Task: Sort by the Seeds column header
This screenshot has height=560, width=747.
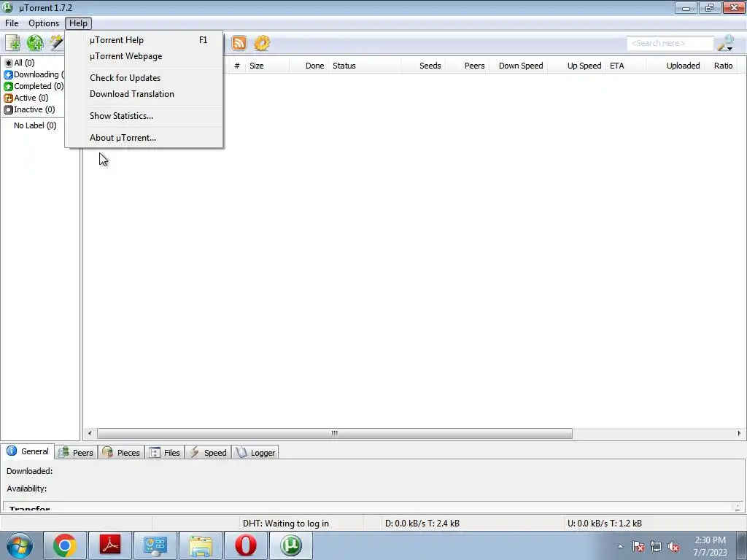Action: (424, 66)
